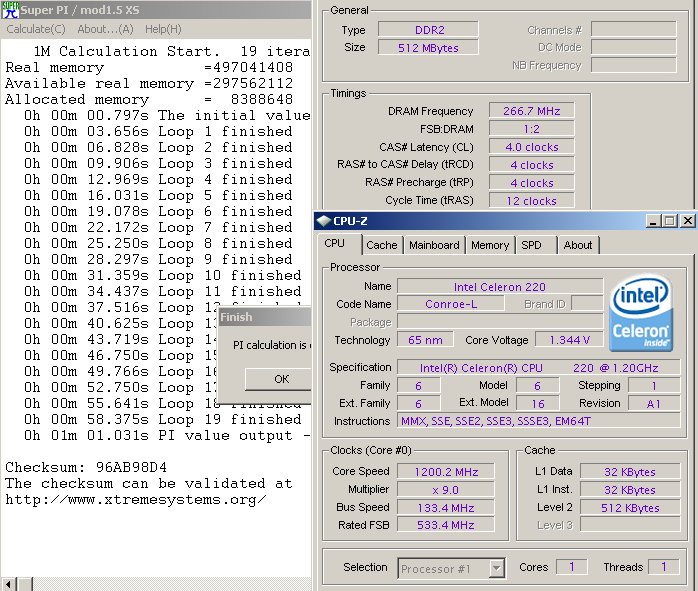Viewport: 698px width, 591px height.
Task: Click the FSB:DRAM value '1:2'
Action: [x=532, y=129]
